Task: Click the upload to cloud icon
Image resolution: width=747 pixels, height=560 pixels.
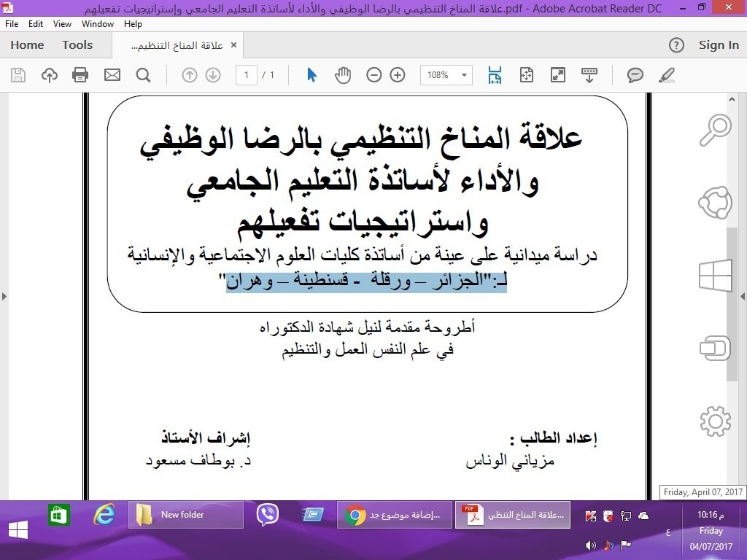Action: pos(49,74)
